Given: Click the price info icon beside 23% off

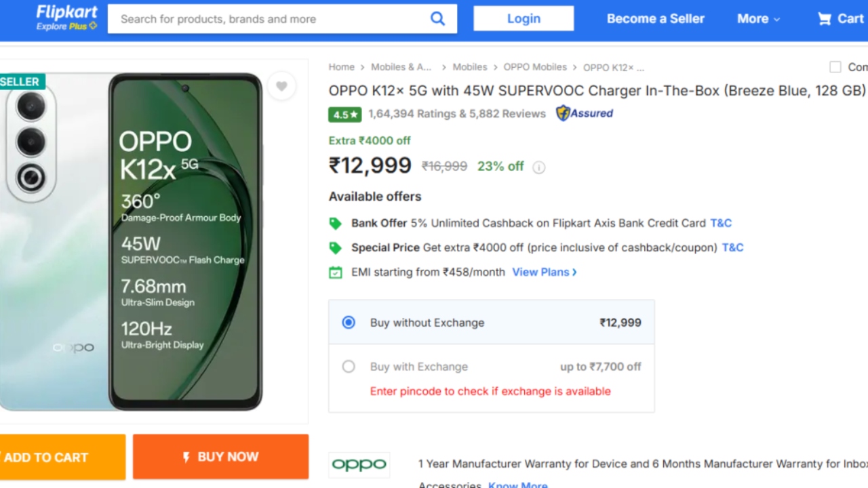Looking at the screenshot, I should 539,167.
